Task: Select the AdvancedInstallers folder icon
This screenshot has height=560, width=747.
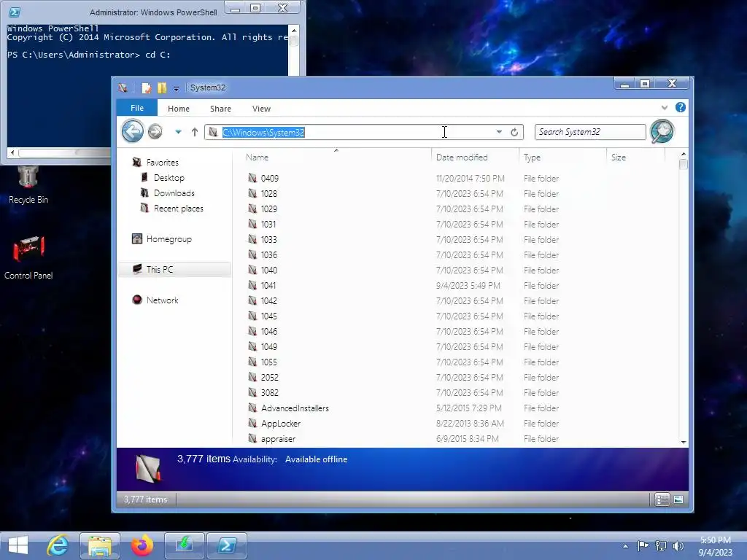Action: coord(252,408)
